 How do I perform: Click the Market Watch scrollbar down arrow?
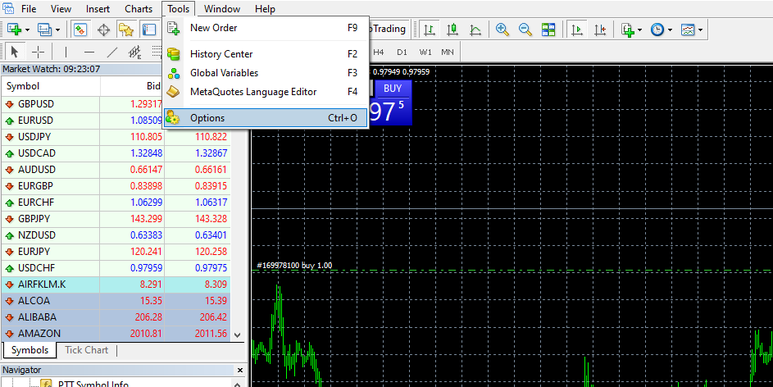pos(238,335)
